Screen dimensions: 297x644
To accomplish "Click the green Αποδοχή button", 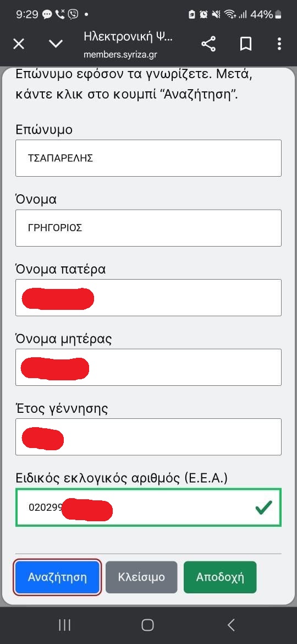I will [x=220, y=577].
